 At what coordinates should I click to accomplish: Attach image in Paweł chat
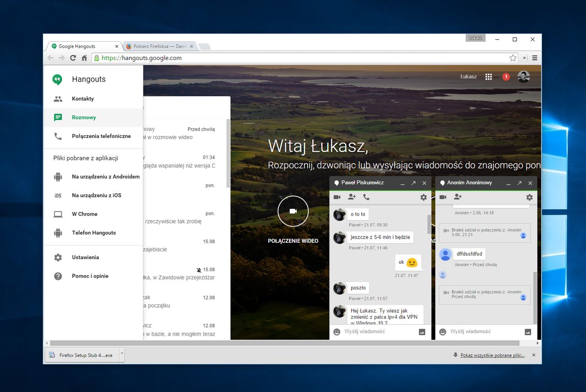point(422,332)
